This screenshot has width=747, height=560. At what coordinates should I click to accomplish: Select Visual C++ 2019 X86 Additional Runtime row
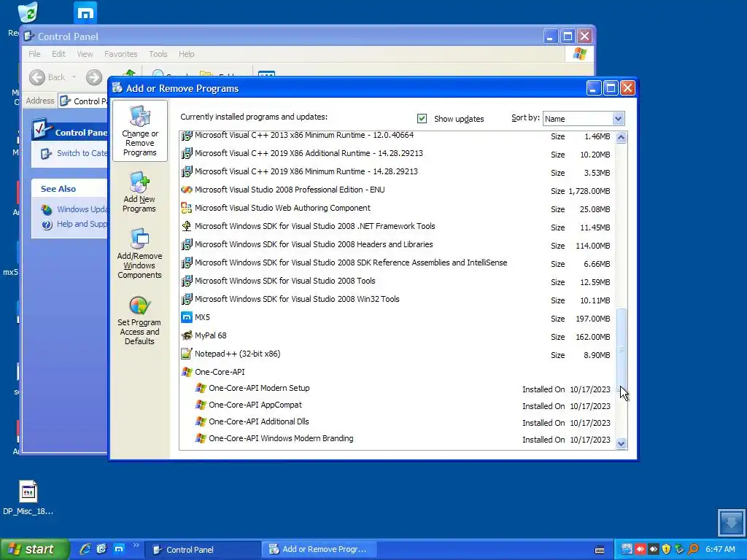click(x=398, y=153)
